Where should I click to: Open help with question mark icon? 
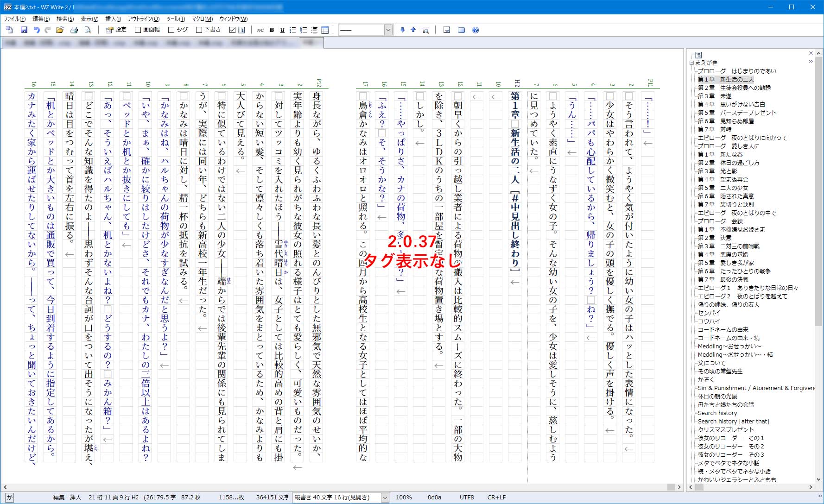tap(475, 30)
